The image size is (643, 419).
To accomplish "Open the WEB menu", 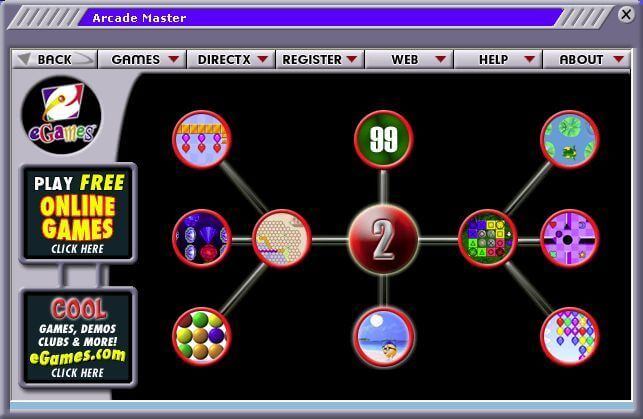I will [x=409, y=59].
